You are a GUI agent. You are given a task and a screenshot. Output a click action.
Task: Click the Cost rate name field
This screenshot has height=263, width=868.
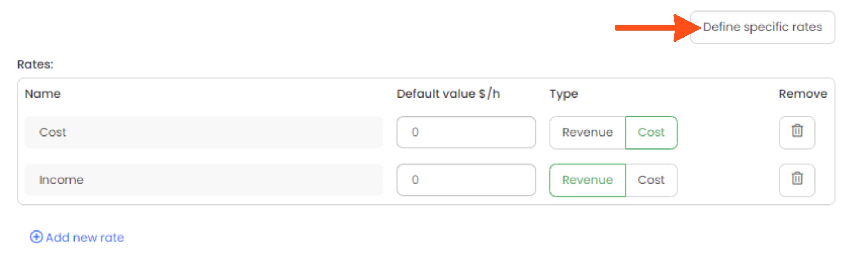pyautogui.click(x=203, y=132)
